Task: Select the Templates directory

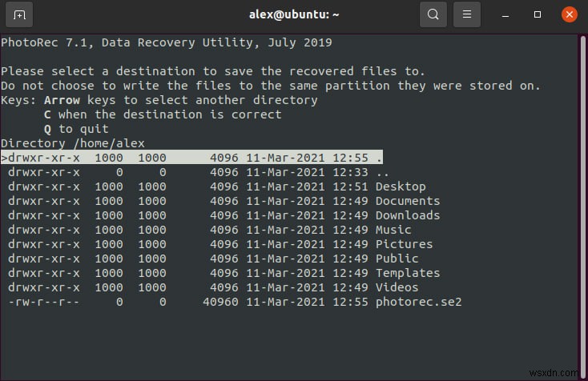Action: pyautogui.click(x=407, y=273)
